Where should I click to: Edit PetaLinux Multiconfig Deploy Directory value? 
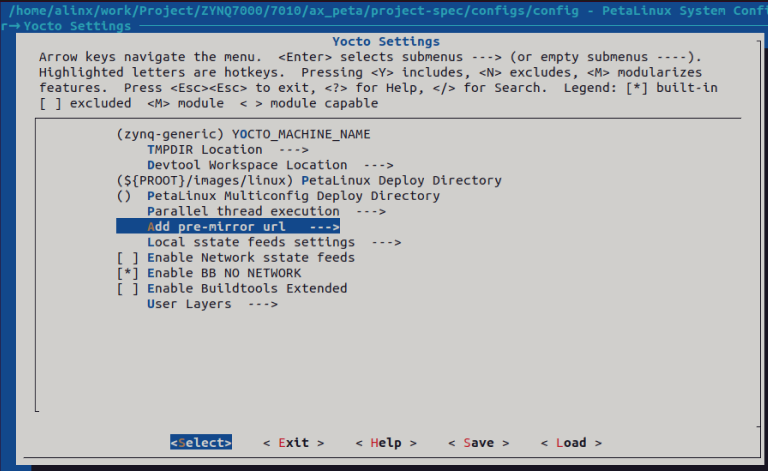278,196
